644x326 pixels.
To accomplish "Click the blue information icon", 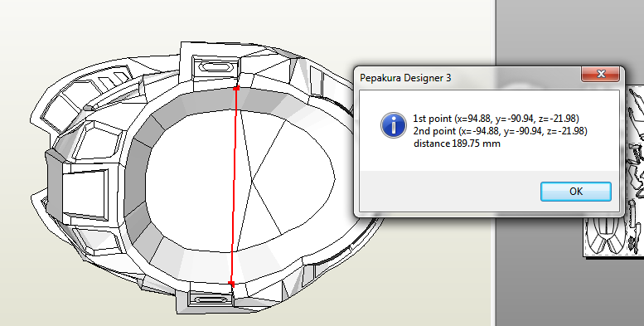I will [x=394, y=124].
